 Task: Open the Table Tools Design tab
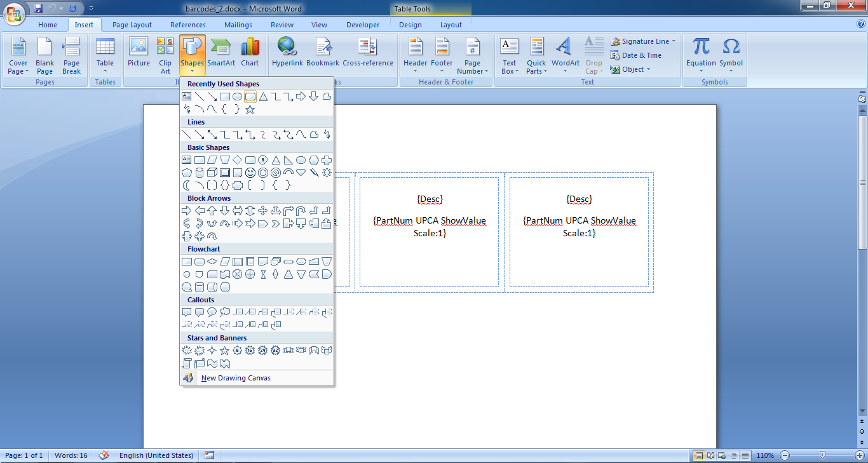(x=410, y=25)
